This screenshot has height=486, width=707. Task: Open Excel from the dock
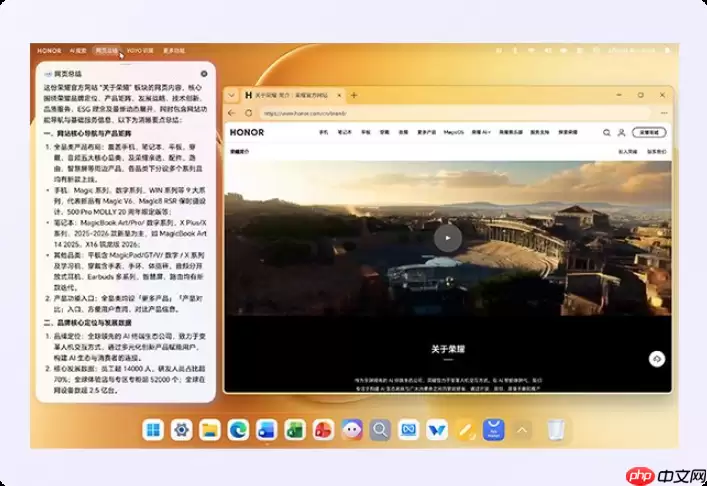coord(295,430)
